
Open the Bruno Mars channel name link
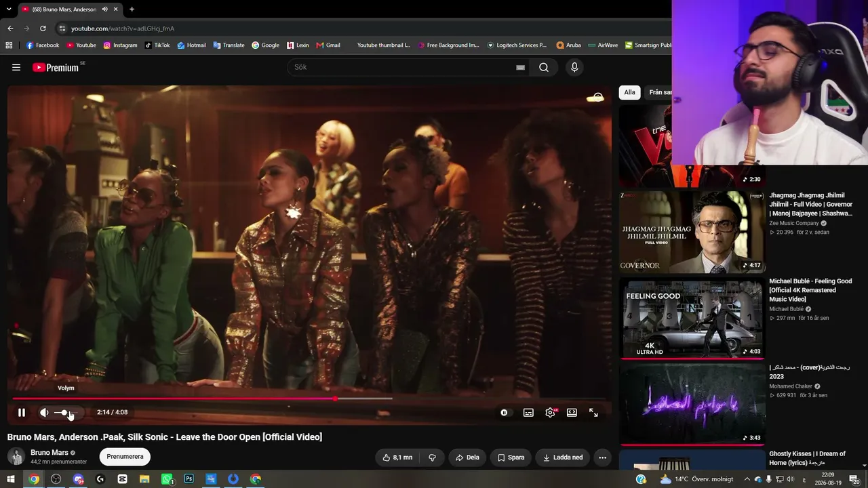pyautogui.click(x=50, y=453)
